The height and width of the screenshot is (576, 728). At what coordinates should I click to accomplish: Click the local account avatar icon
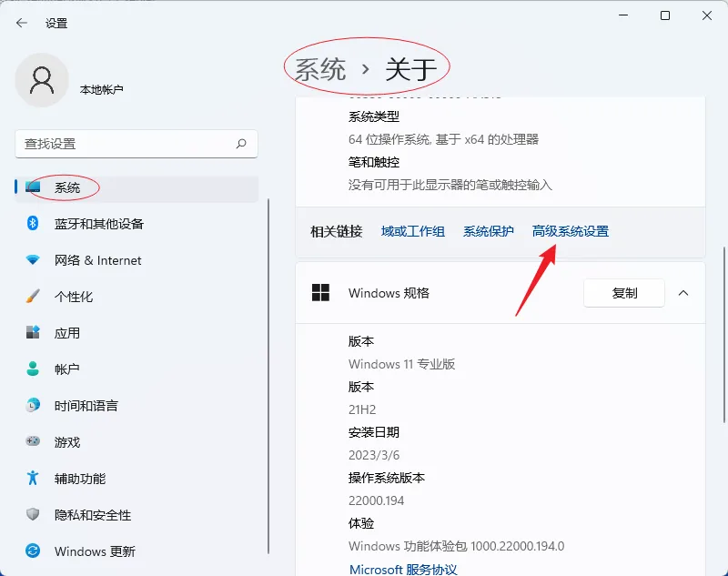tap(42, 80)
